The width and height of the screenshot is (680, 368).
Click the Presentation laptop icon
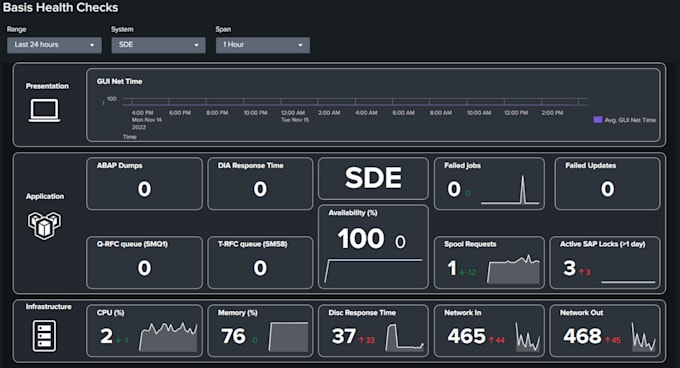(x=44, y=111)
